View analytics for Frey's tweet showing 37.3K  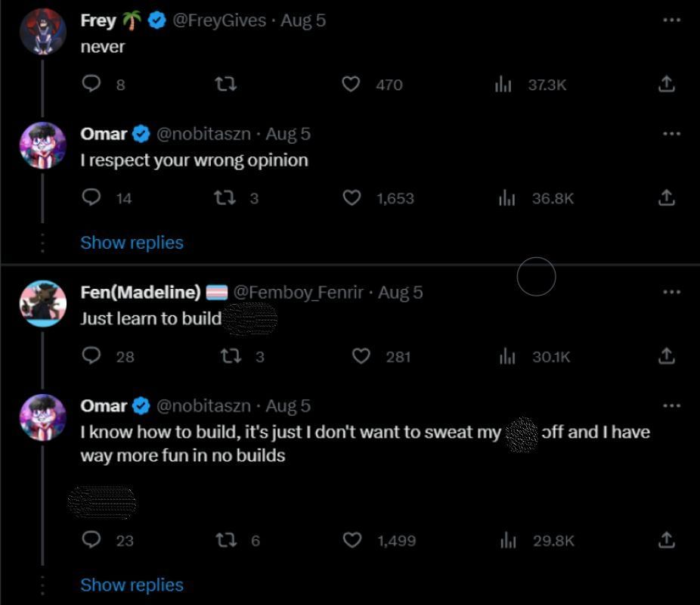[x=503, y=85]
